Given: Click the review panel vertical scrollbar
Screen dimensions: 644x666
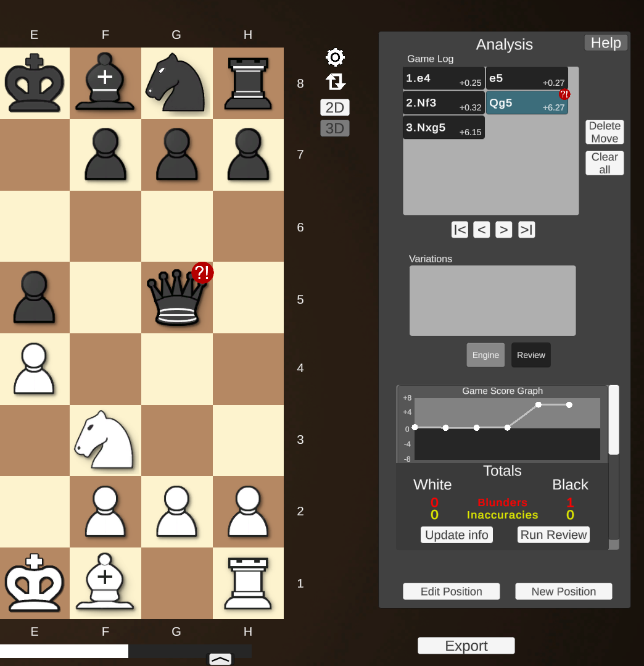Looking at the screenshot, I should 614,467.
